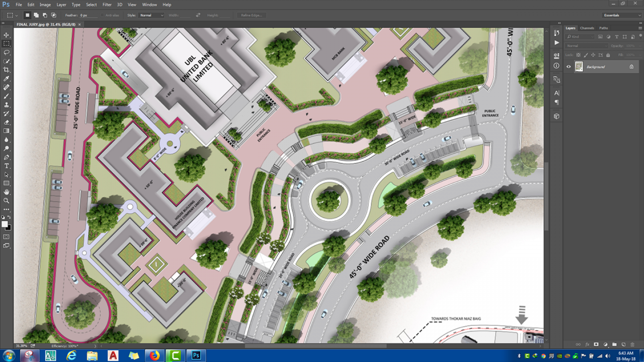644x362 pixels.
Task: Activate the Horizontal Type tool
Action: 6,166
